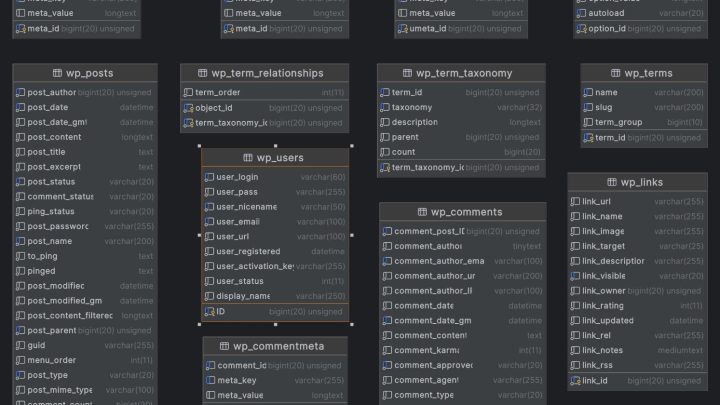Select link_url column in wp_links
The height and width of the screenshot is (405, 720).
tap(637, 202)
